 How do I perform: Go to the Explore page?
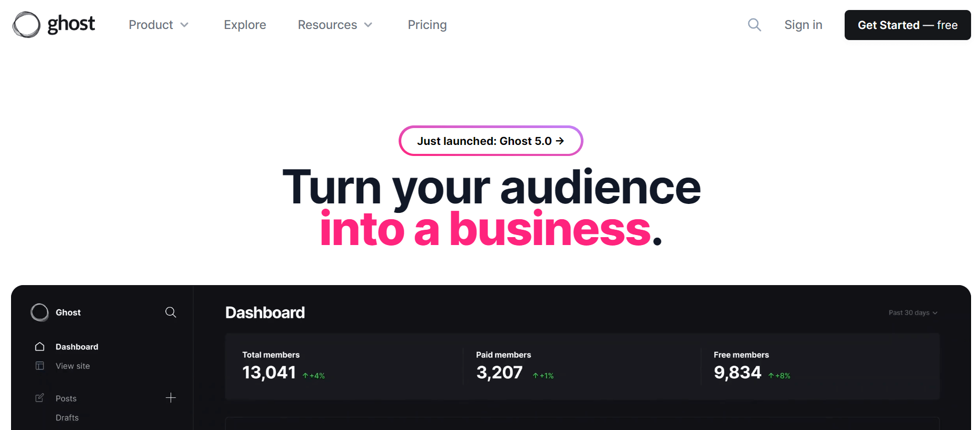[x=245, y=25]
